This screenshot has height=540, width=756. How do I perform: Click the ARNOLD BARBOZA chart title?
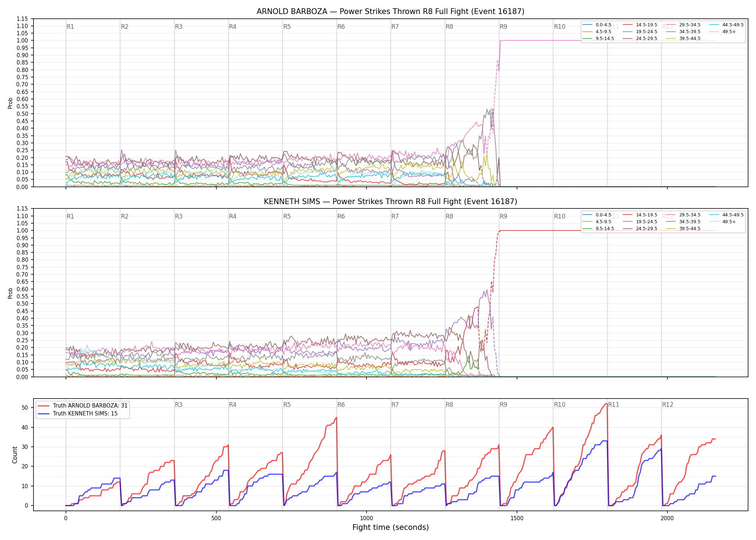pyautogui.click(x=391, y=12)
